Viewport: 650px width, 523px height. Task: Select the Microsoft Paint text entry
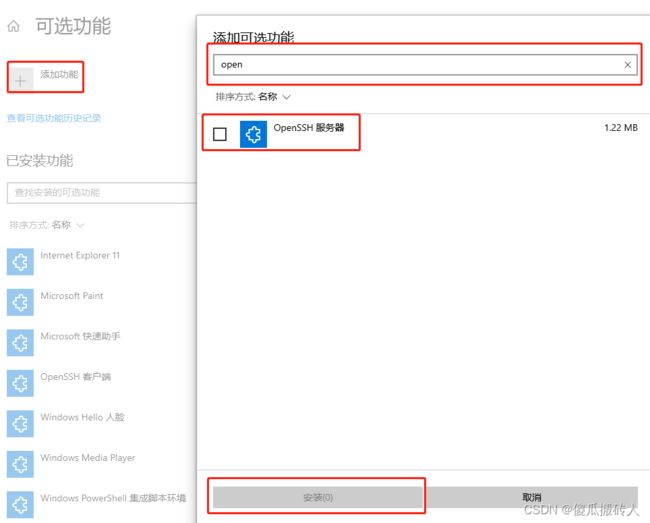click(72, 296)
